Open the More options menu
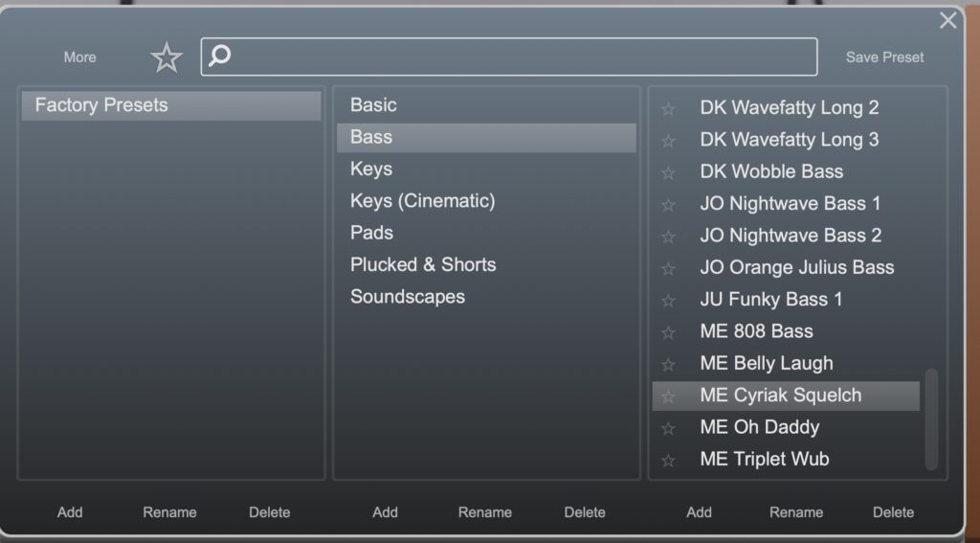The width and height of the screenshot is (980, 543). pyautogui.click(x=79, y=57)
